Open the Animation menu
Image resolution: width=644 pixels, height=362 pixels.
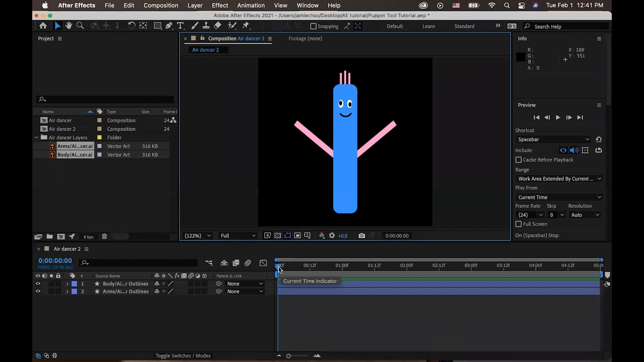pos(251,5)
